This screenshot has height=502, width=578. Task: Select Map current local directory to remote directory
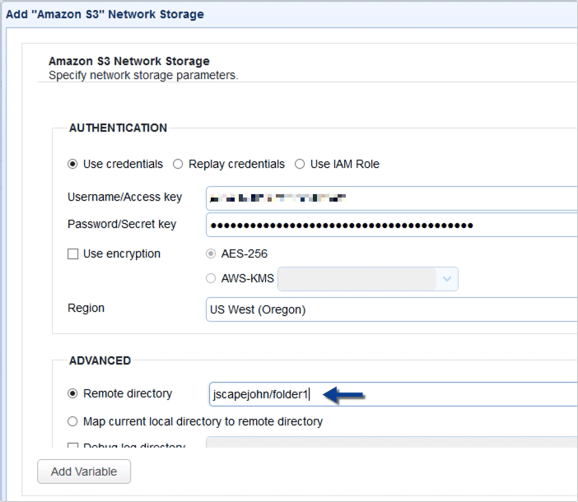pyautogui.click(x=73, y=421)
